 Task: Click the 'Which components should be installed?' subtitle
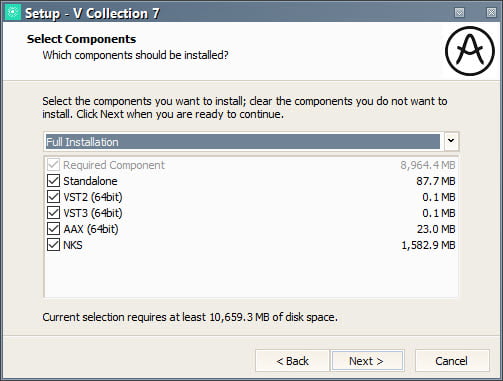point(135,55)
